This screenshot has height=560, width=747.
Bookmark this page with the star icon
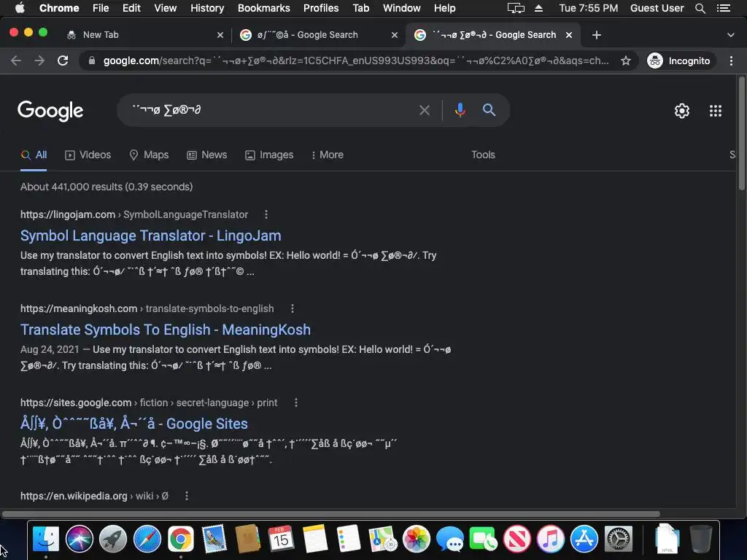[x=625, y=61]
